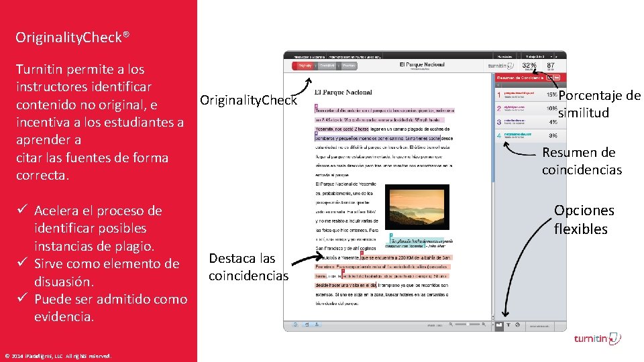Select match source 4 with 3%
Screen dimensions: 644x362
(x=530, y=135)
